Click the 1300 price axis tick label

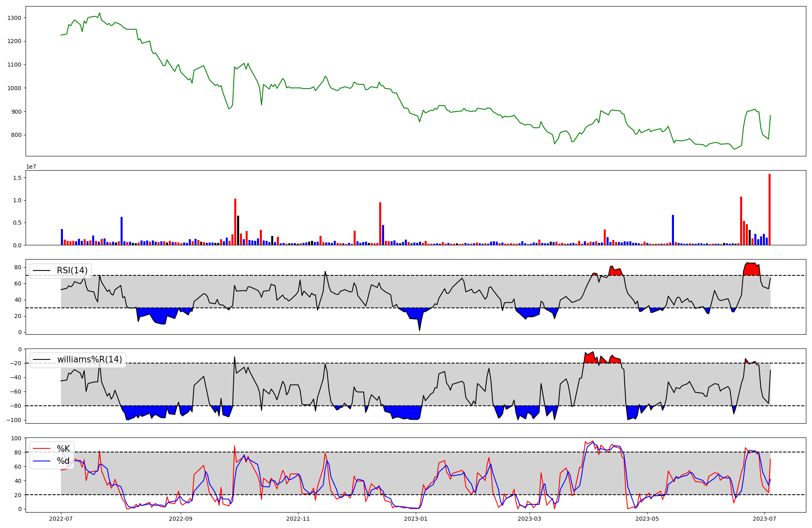(x=14, y=18)
